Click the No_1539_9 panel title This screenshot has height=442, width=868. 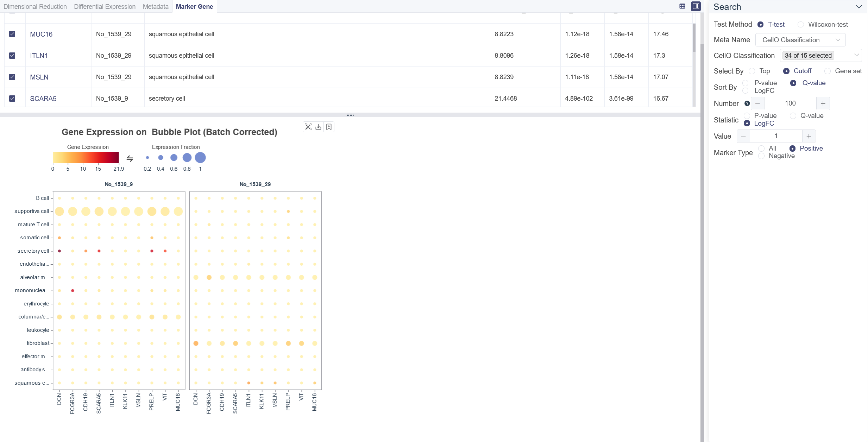119,184
